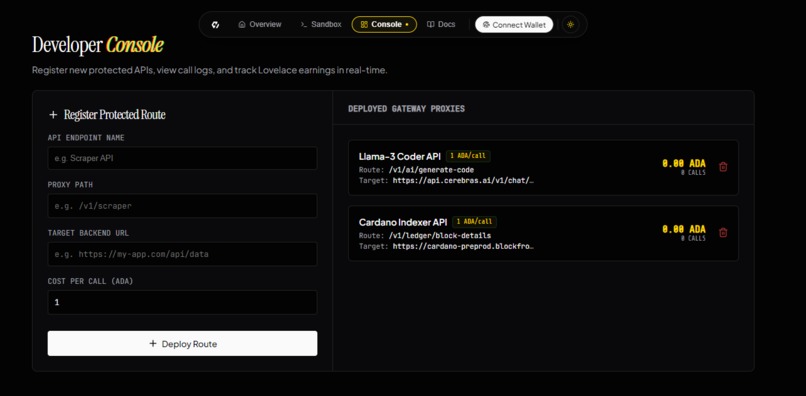Delete the Cardano Indexer API proxy

(x=723, y=232)
